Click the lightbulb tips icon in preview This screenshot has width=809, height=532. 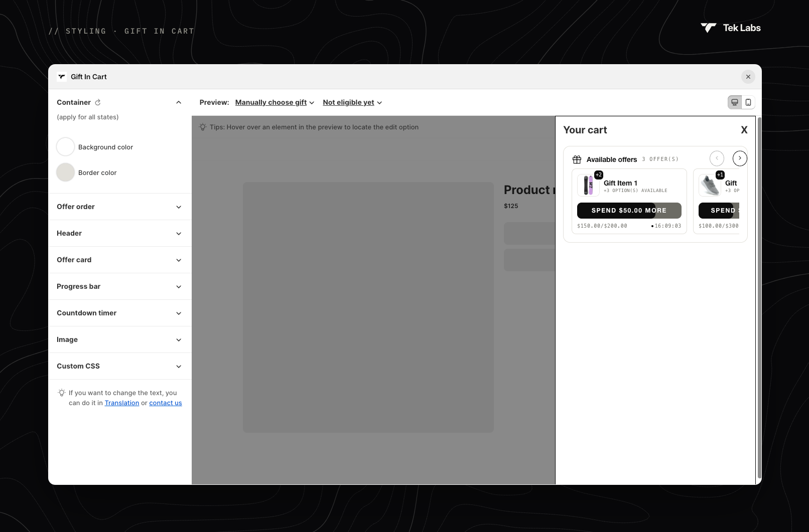pyautogui.click(x=203, y=127)
